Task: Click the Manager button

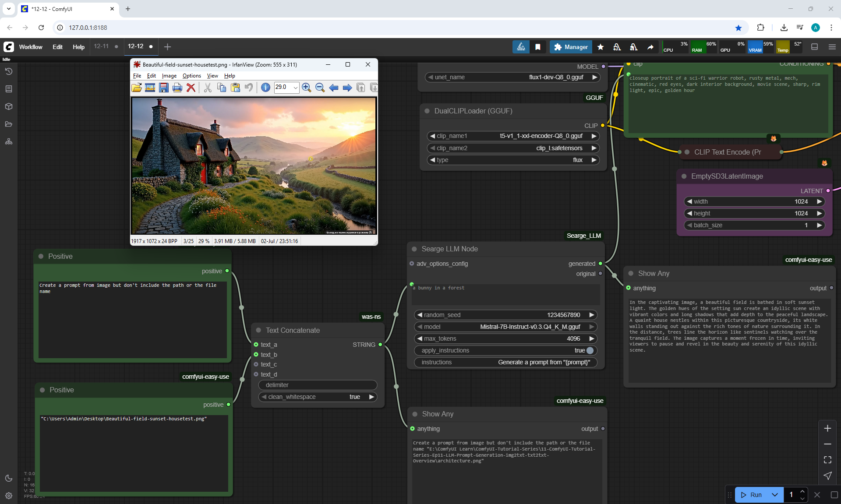Action: [x=571, y=47]
